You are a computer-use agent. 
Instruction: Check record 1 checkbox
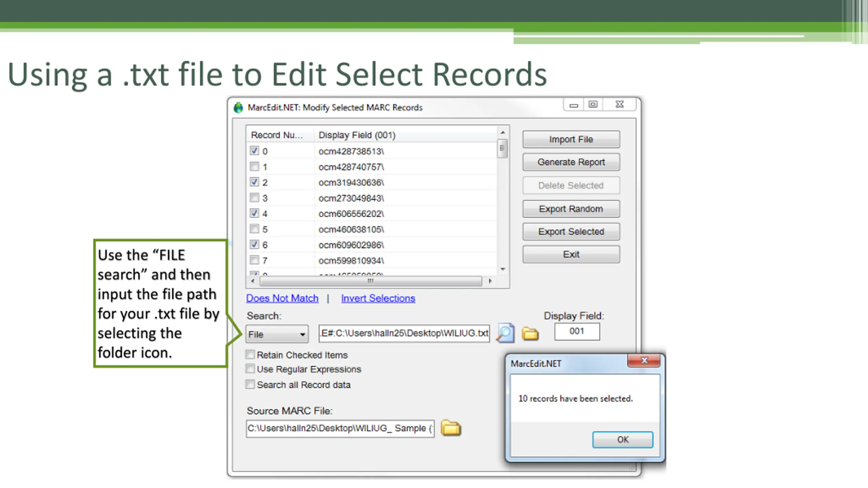tap(254, 166)
